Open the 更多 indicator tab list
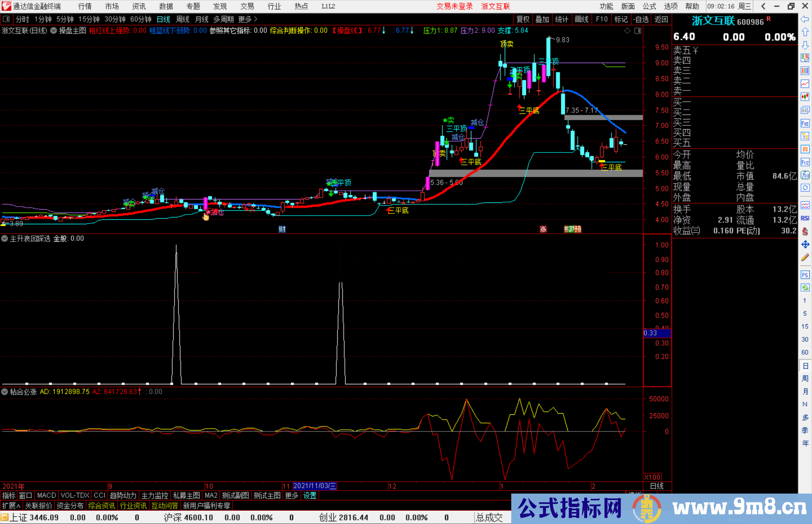 pyautogui.click(x=291, y=496)
